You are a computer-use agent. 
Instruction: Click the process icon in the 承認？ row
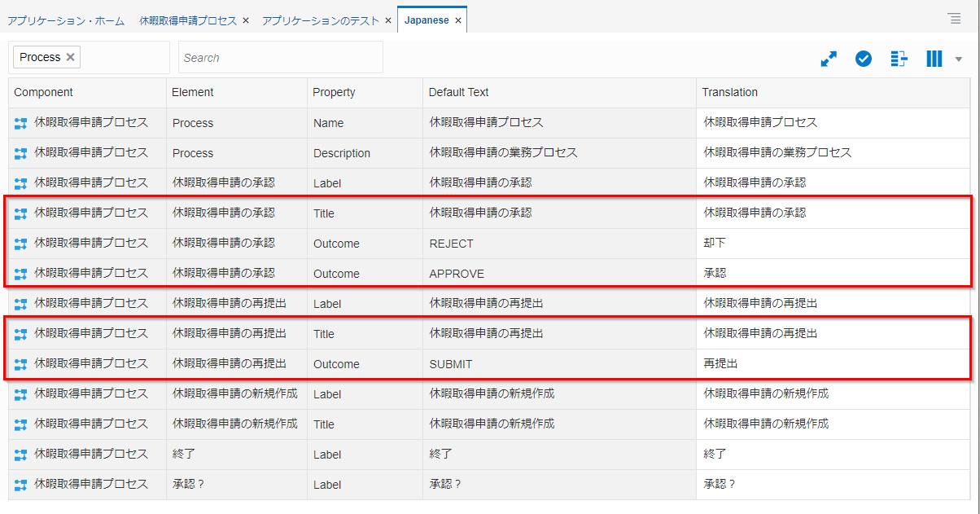21,485
